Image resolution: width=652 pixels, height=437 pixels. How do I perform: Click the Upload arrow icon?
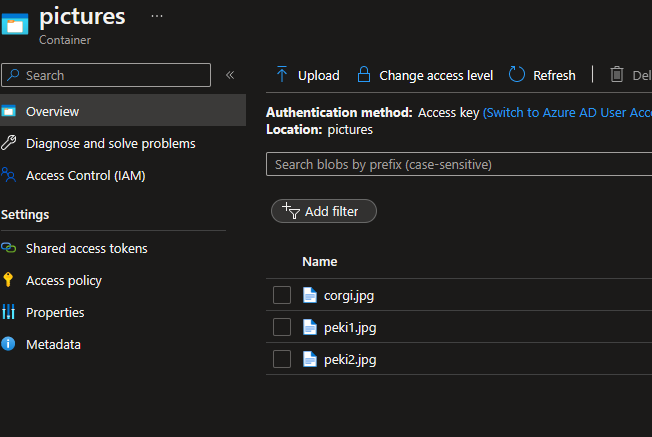[282, 74]
